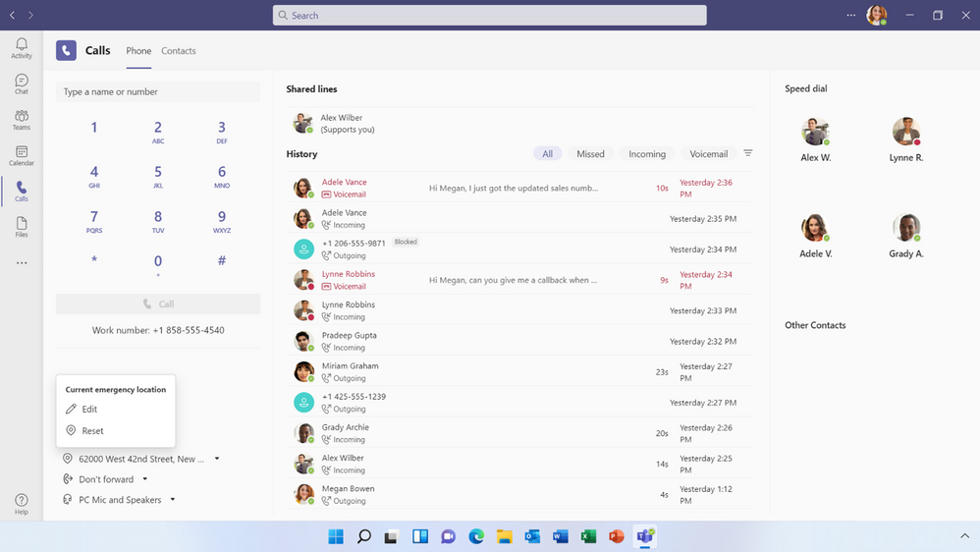The image size is (980, 552).
Task: Dial digit 9 WXYZ on dial pad
Action: tap(221, 221)
